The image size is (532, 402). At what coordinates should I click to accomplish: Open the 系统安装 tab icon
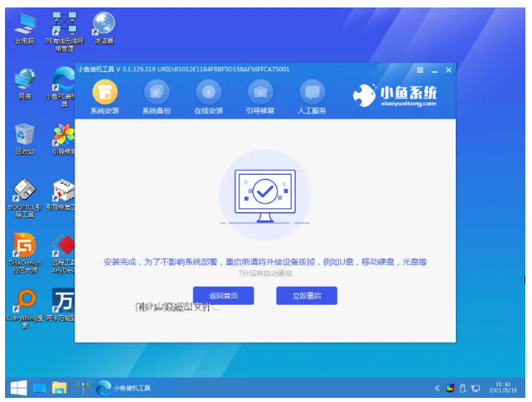pos(105,92)
